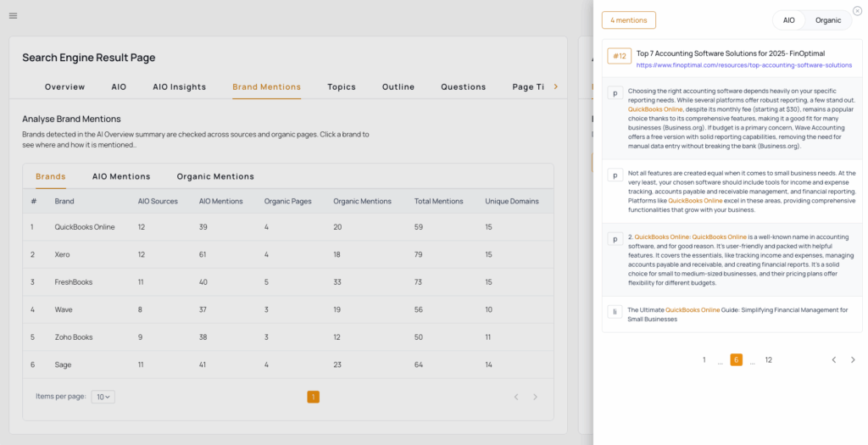Click Brand column header
The image size is (868, 445).
coord(64,202)
